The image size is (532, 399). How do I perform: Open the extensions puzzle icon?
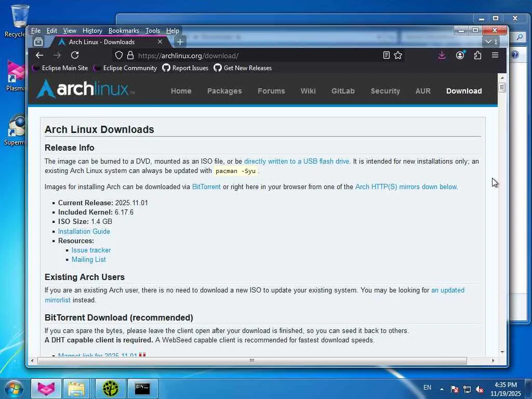tap(478, 55)
